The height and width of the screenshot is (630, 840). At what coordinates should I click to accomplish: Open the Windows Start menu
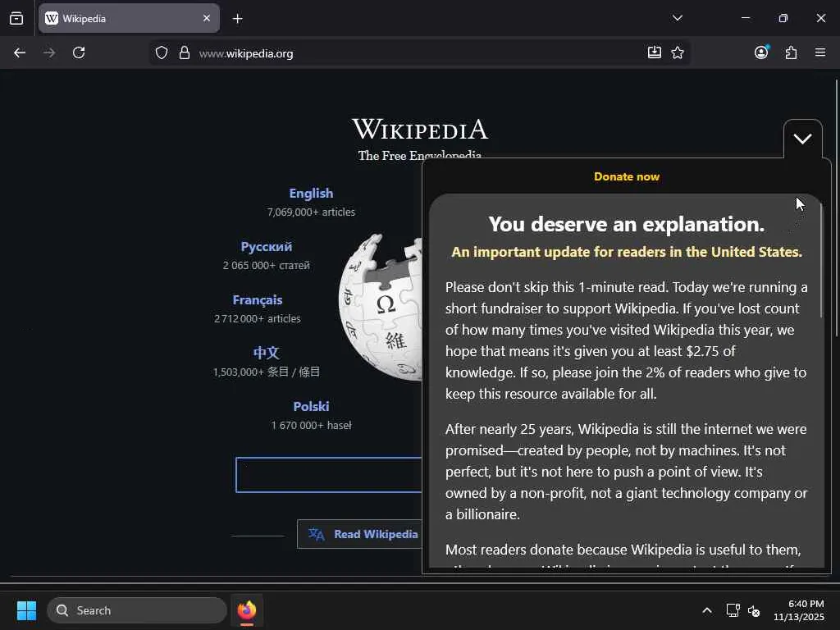[x=26, y=610]
